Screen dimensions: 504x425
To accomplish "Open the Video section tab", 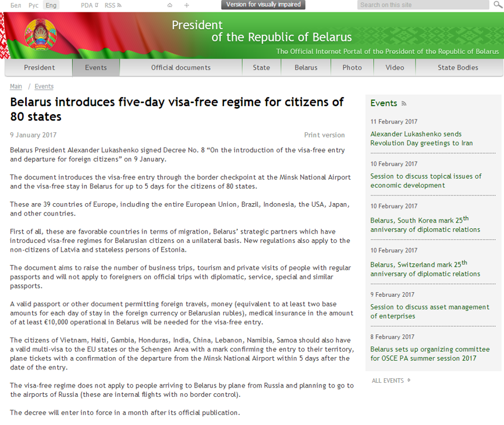I will 394,68.
